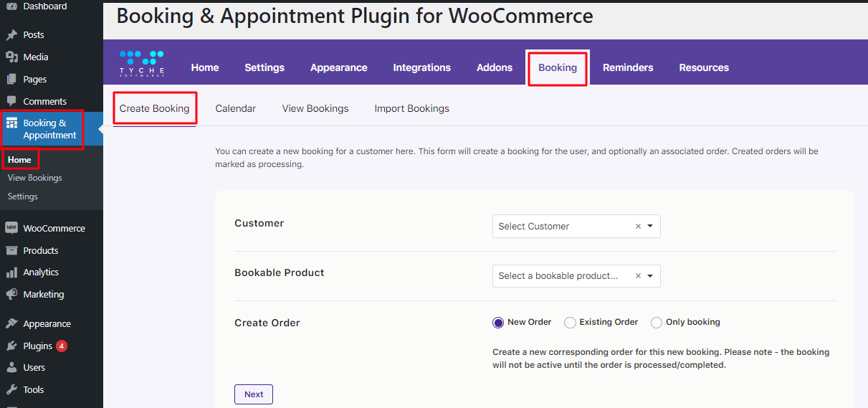Open the Settings tab in purple bar
868x408 pixels.
click(264, 67)
